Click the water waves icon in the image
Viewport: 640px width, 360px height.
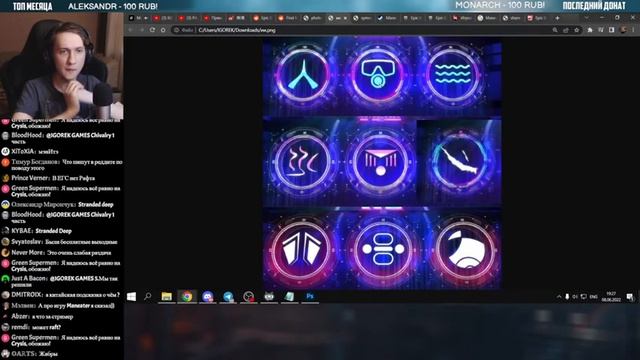pos(452,74)
